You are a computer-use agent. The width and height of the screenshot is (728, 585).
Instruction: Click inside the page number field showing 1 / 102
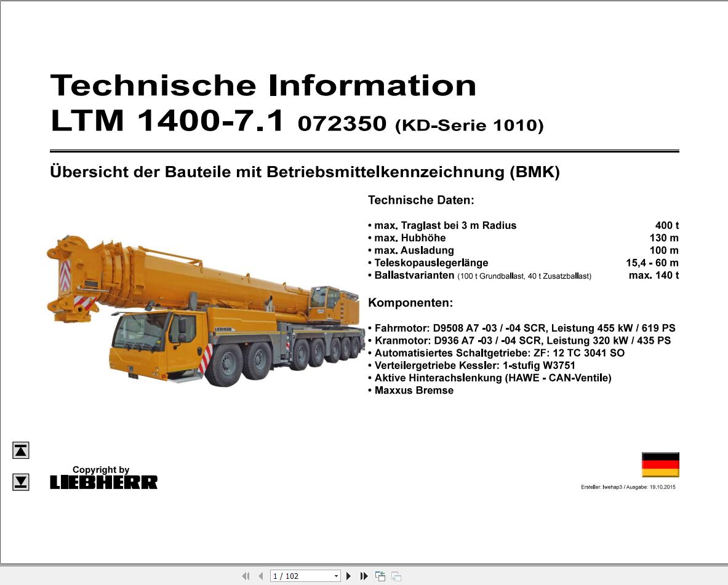point(295,576)
